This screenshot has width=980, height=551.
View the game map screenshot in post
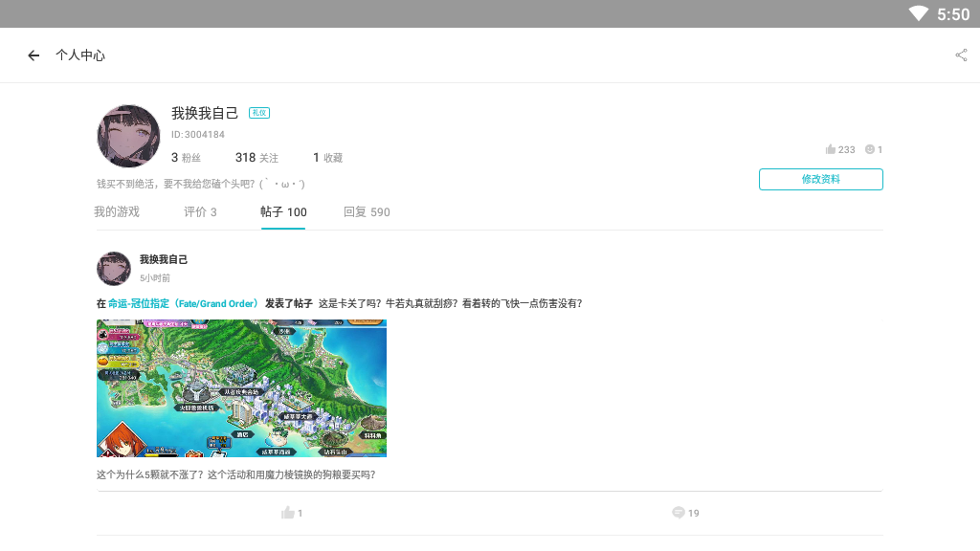click(x=242, y=388)
